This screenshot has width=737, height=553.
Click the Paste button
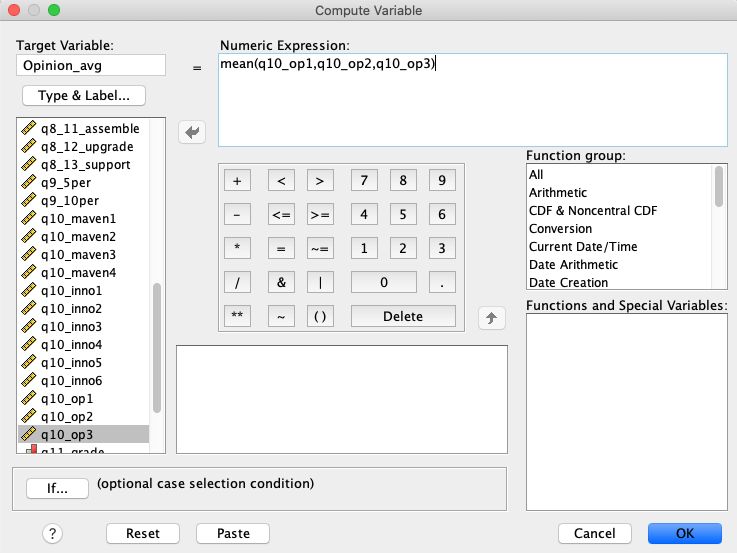tap(233, 533)
